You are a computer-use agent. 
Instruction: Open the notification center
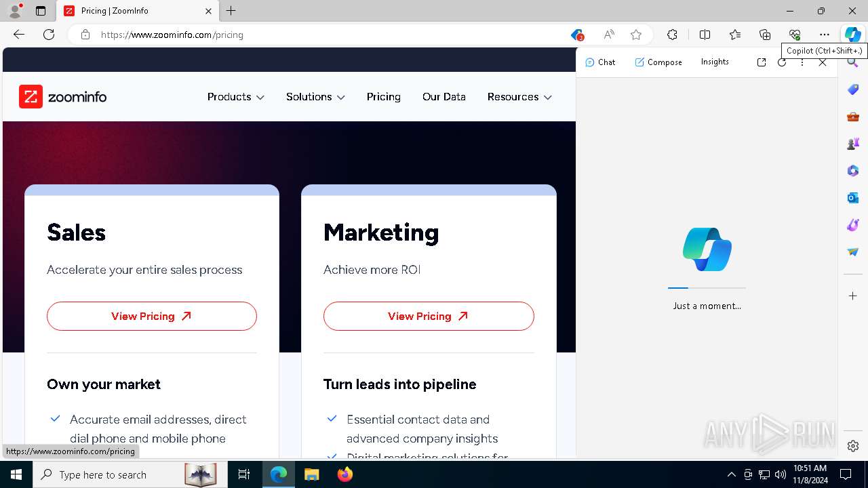[x=846, y=474]
